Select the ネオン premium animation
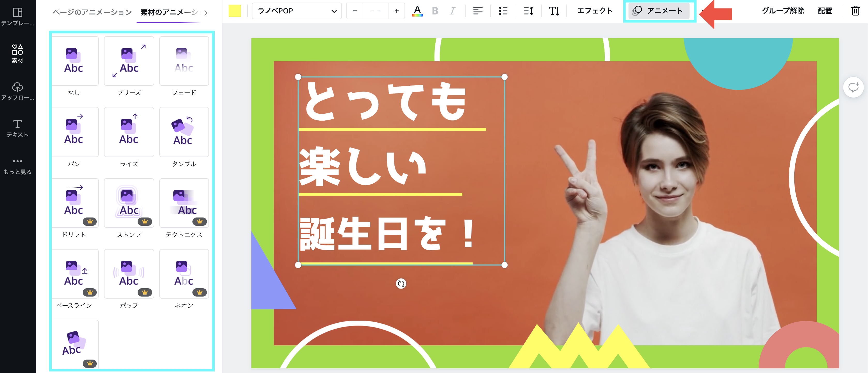868x373 pixels. coord(184,274)
